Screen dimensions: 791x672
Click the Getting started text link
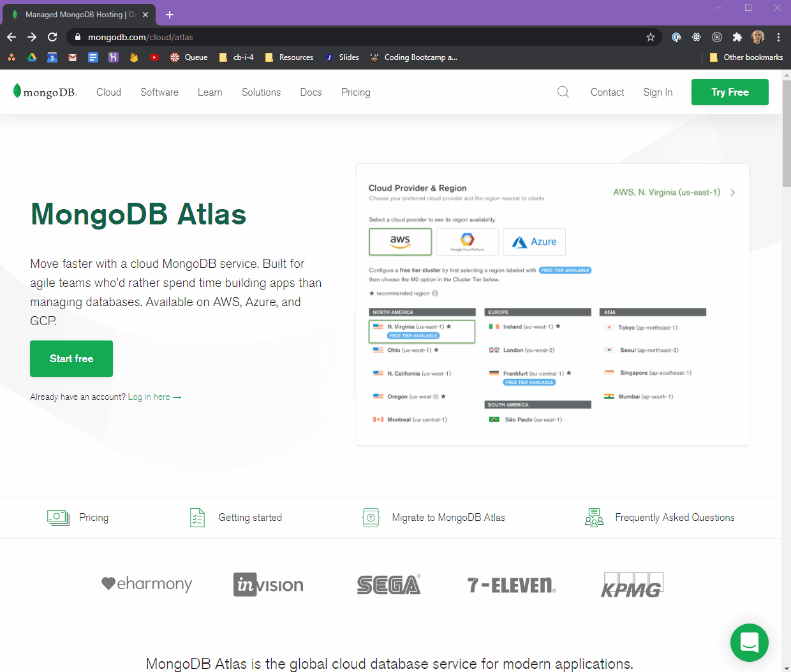coord(250,518)
